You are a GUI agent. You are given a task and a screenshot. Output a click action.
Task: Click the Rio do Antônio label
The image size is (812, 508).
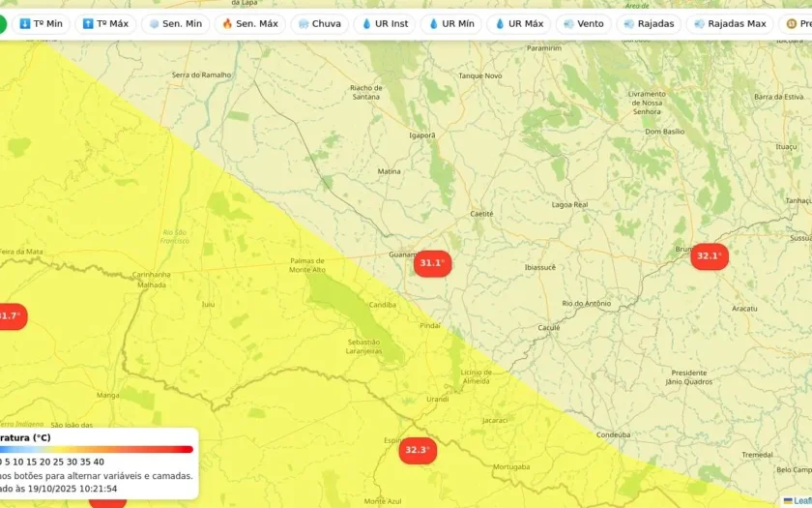[x=587, y=304]
